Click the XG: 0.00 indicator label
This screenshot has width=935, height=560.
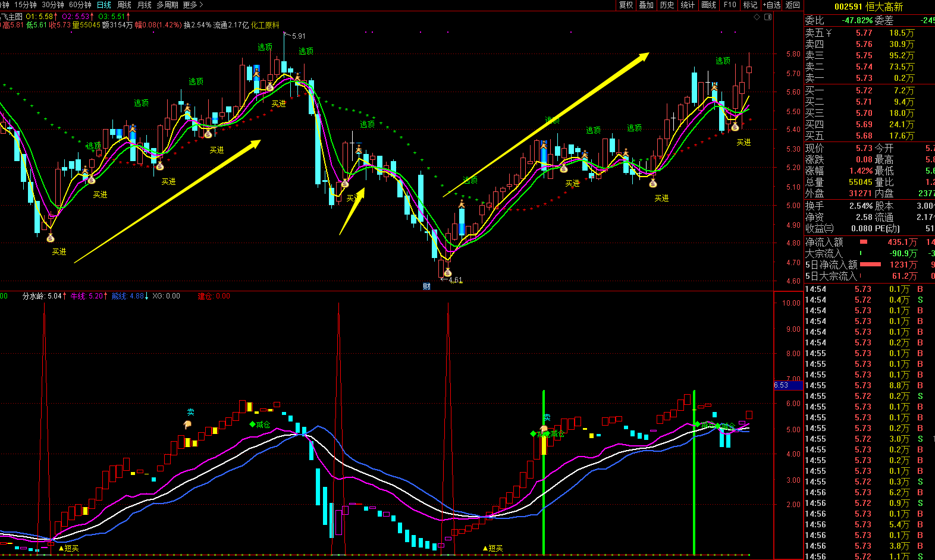click(167, 296)
